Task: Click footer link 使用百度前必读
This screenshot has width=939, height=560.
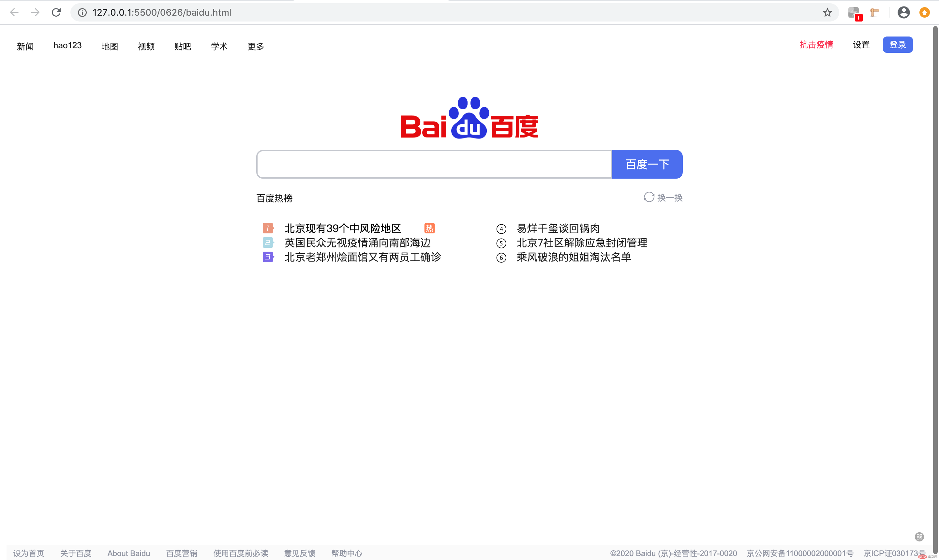Action: [x=241, y=553]
